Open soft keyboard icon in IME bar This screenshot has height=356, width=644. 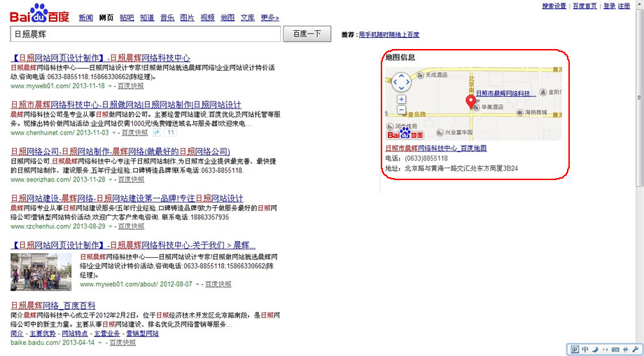click(615, 350)
